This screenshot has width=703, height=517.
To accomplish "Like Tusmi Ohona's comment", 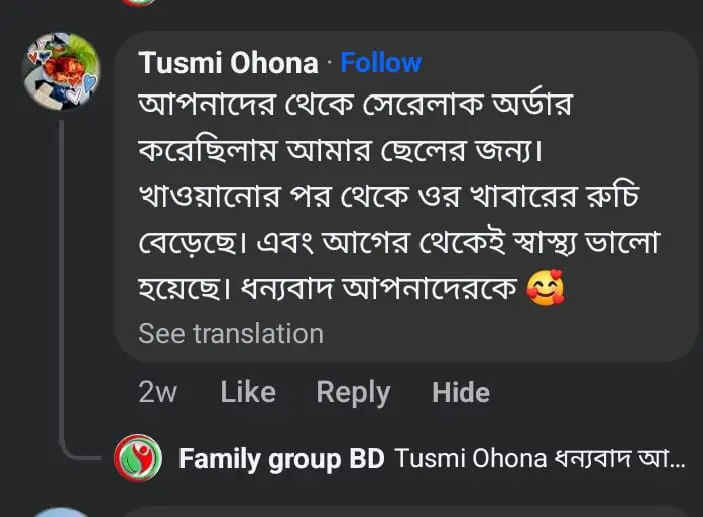I will [248, 392].
